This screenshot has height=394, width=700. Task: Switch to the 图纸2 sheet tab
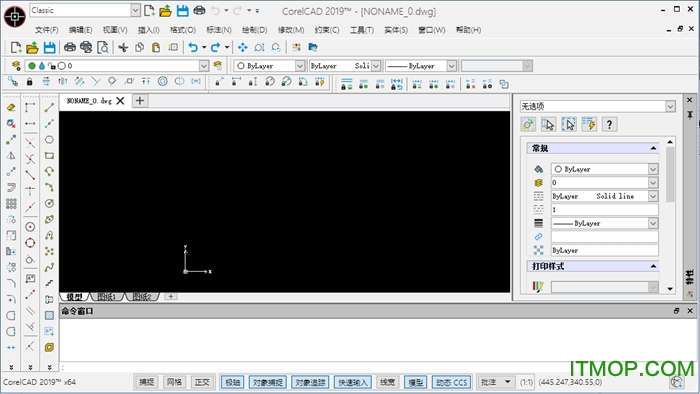142,297
